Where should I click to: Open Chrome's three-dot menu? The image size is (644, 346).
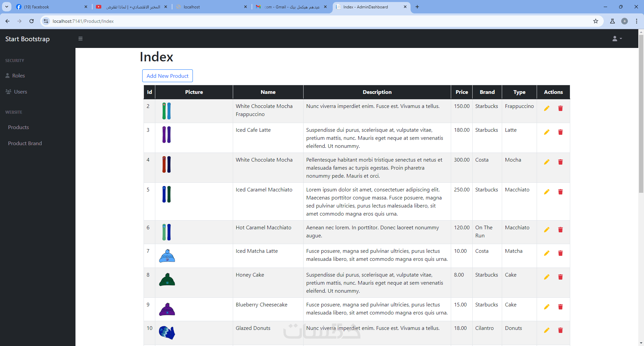pos(637,21)
